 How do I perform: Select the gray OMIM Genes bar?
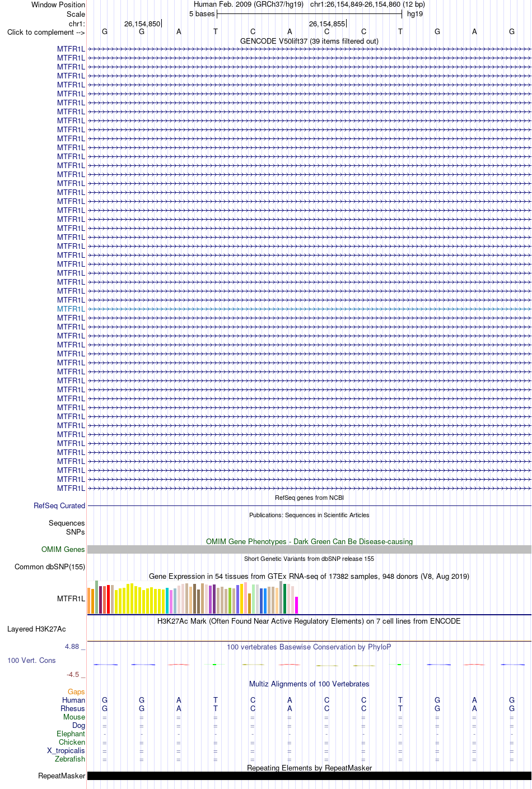click(x=309, y=549)
